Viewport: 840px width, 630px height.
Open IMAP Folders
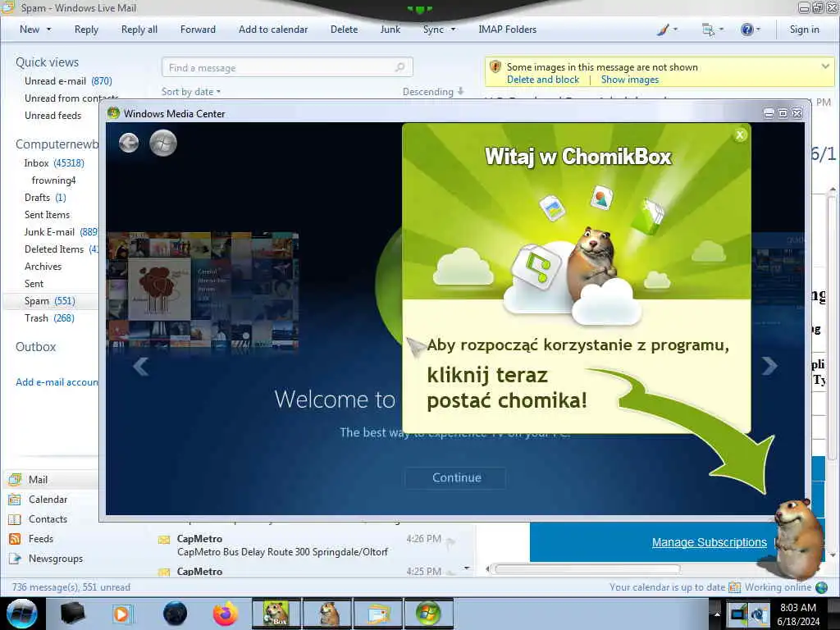pos(507,30)
